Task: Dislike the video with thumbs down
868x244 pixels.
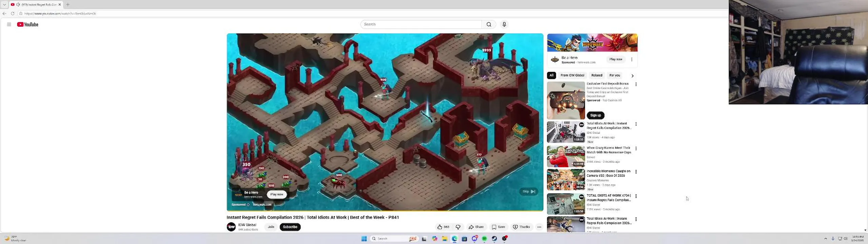Action: (458, 227)
